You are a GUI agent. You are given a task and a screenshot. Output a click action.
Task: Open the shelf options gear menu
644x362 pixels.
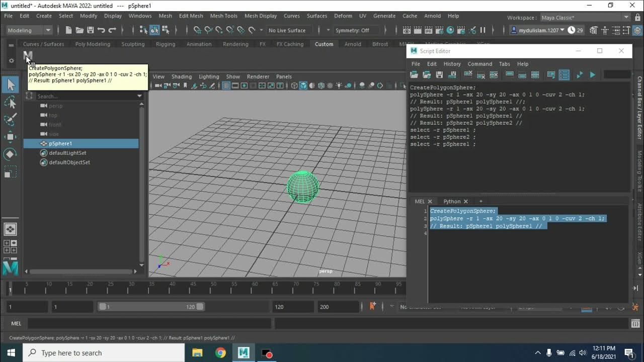coord(11,61)
